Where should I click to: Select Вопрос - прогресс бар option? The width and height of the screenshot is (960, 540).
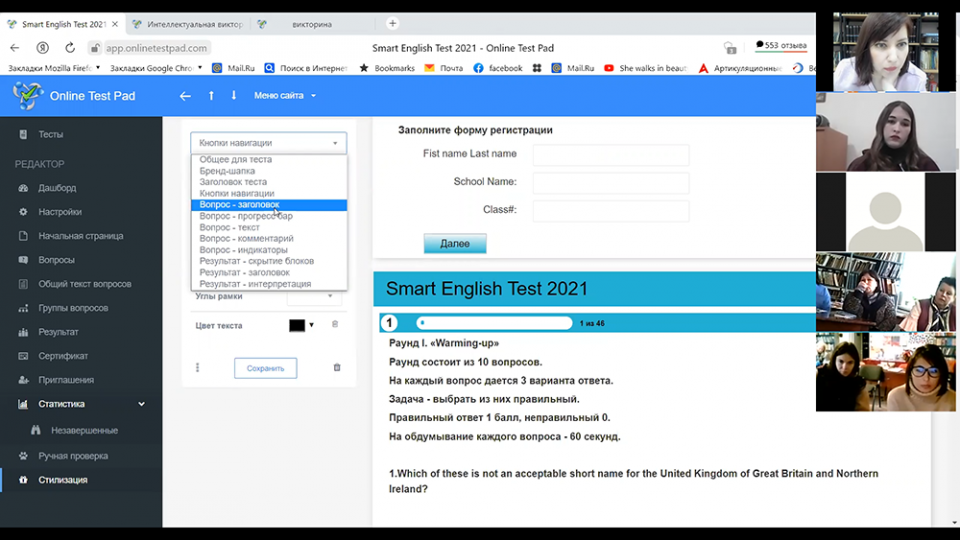[x=269, y=216]
